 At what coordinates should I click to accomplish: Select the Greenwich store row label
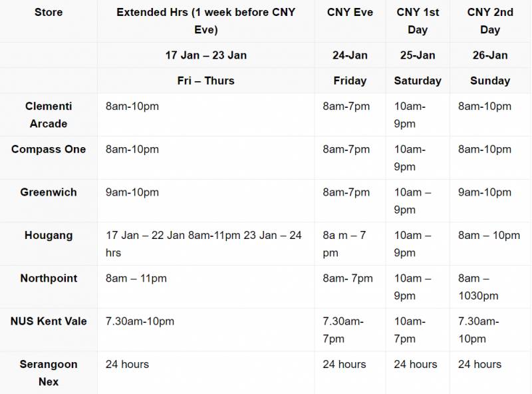tap(49, 192)
